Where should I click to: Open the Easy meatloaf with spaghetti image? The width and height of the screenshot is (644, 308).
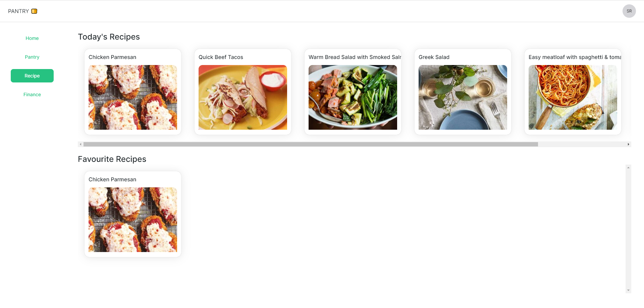(x=573, y=97)
